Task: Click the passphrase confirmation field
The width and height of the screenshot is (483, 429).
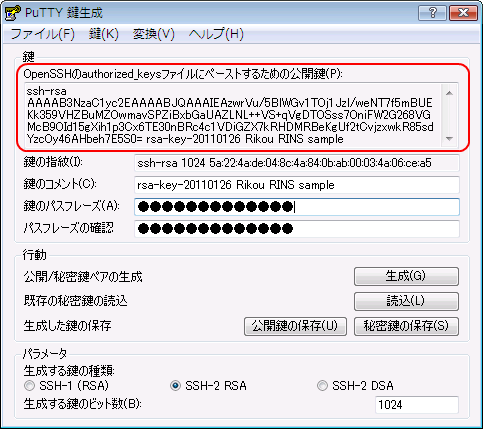Action: tap(297, 229)
